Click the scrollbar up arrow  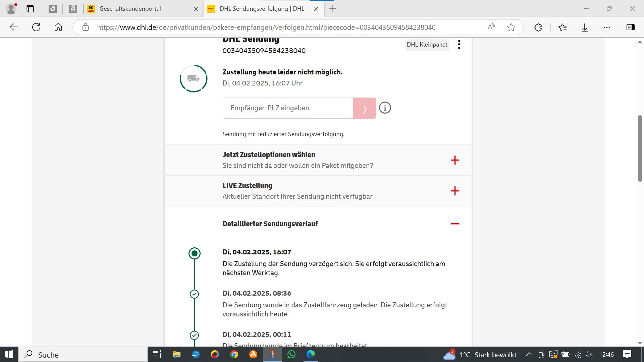tap(640, 42)
